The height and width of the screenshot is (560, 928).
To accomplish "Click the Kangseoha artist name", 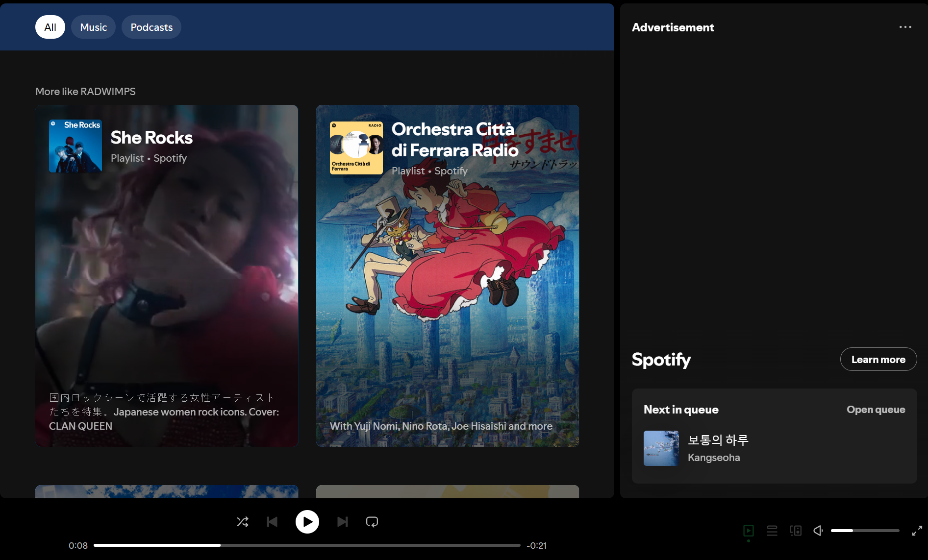I will coord(714,458).
